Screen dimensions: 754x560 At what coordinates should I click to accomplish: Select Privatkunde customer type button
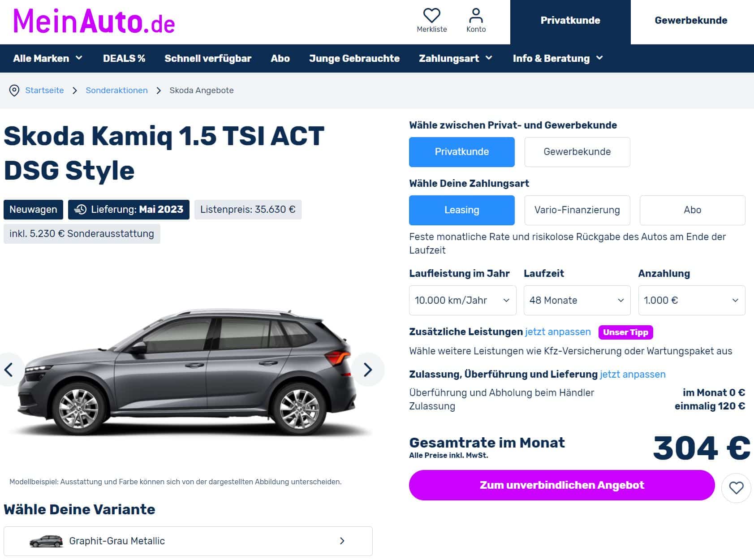[x=462, y=152]
